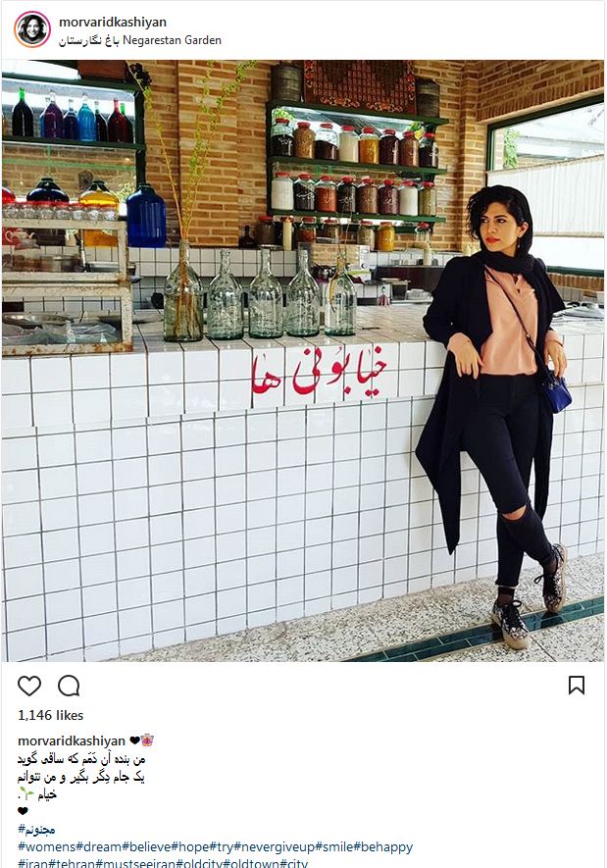This screenshot has width=607, height=868.
Task: Open the #dream hashtag
Action: (98, 847)
